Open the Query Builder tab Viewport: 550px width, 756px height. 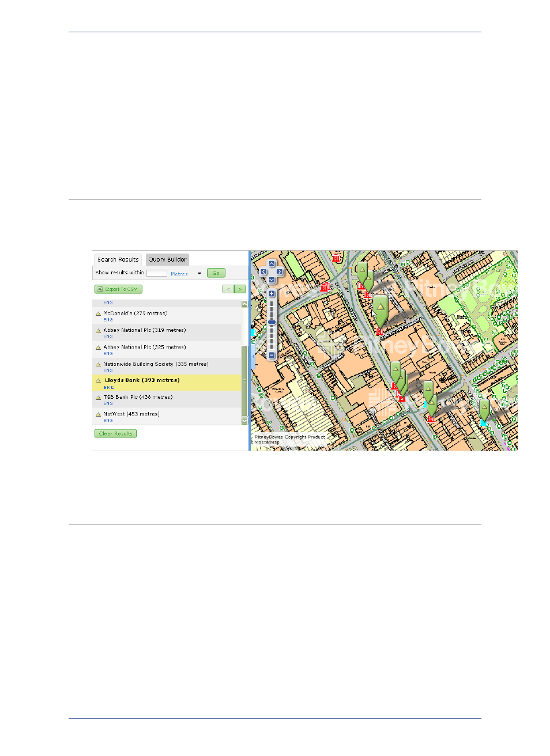pos(167,259)
